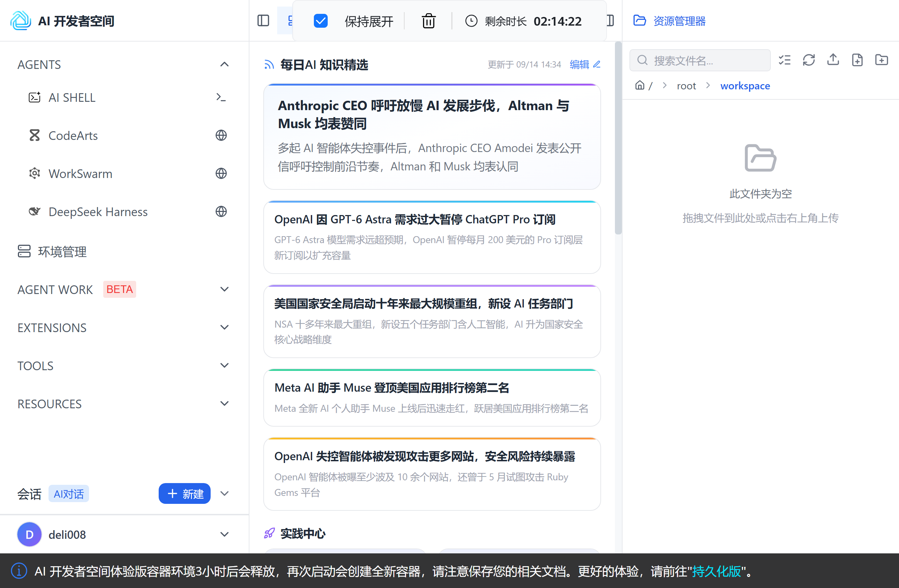Click the rocket icon beside 实践中心
The width and height of the screenshot is (899, 588).
[269, 534]
